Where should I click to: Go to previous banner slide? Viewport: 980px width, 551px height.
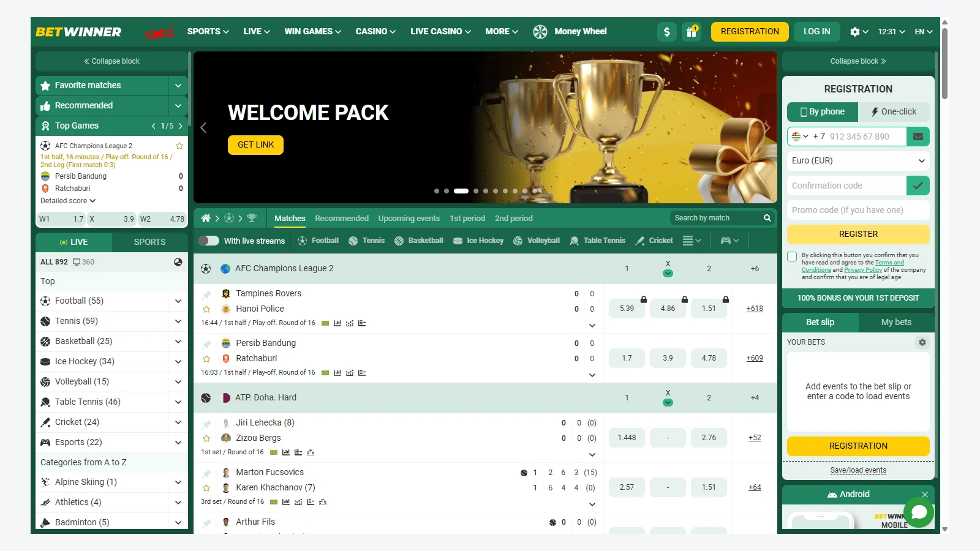click(x=203, y=127)
